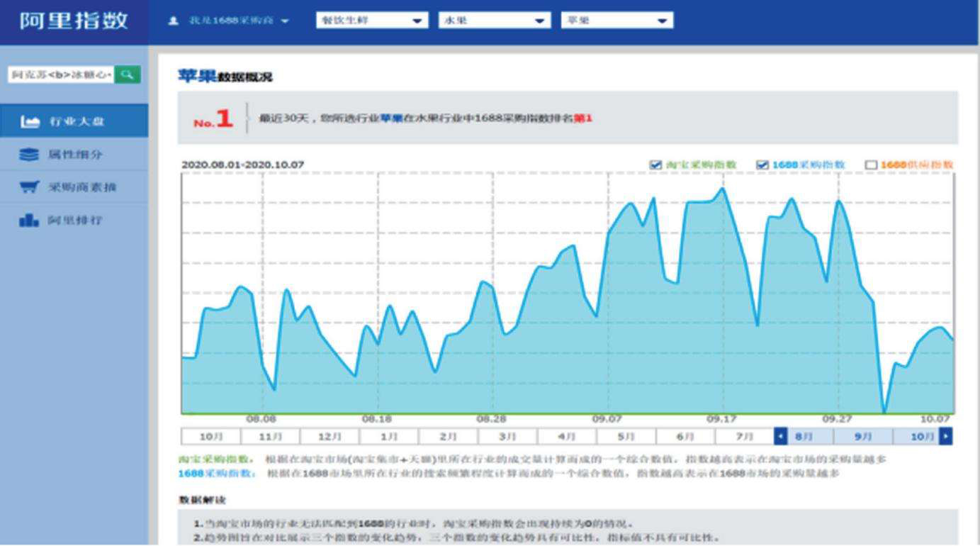Click the blue 1688采购指数 description label
Screen dimensions: 980x546
point(217,474)
